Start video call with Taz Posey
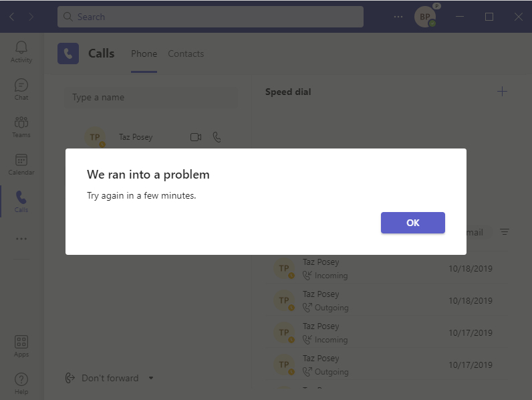 (196, 137)
